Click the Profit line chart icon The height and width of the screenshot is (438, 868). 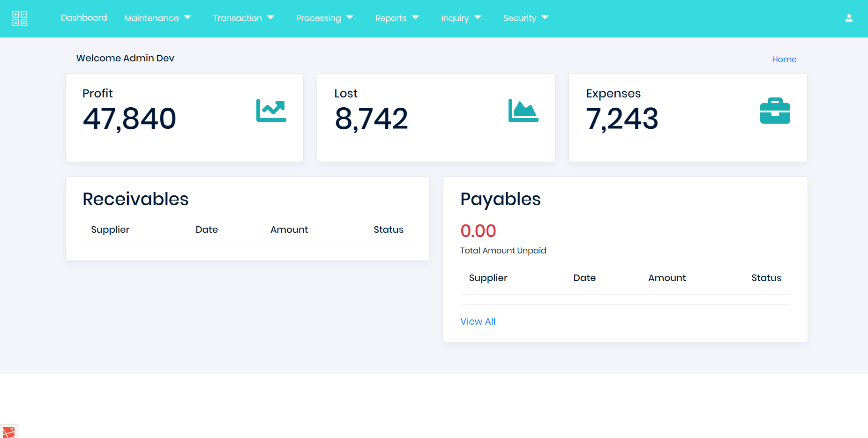(x=271, y=111)
